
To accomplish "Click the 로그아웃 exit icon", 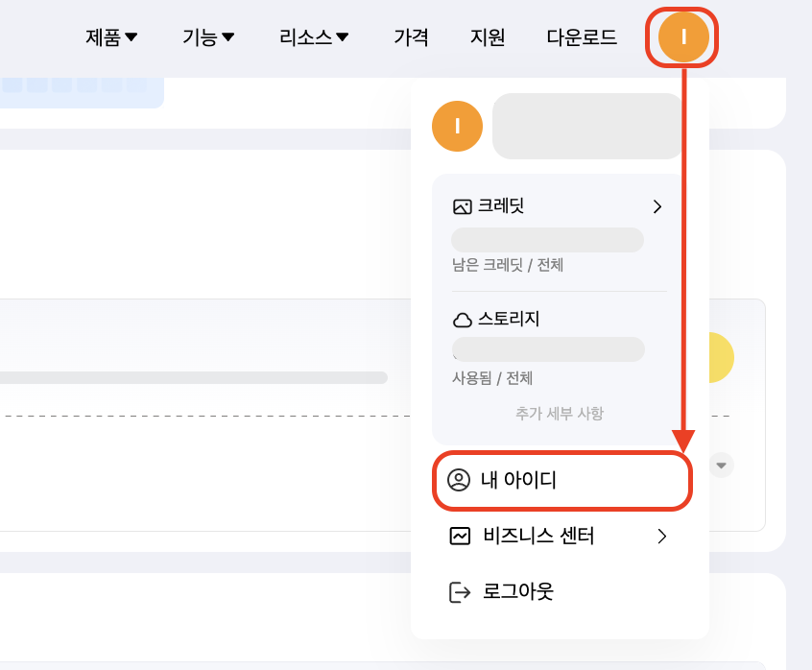I will pyautogui.click(x=461, y=592).
